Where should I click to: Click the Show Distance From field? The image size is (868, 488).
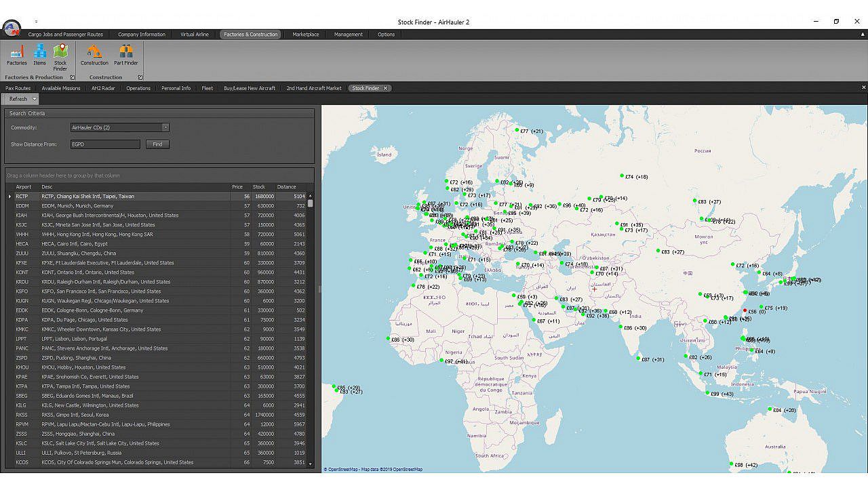(x=105, y=144)
